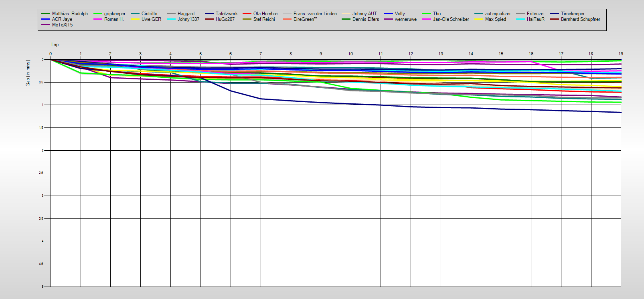Screen dimensions: 644x299
Task: Click the 1.5 gap axis label
Action: pos(42,127)
